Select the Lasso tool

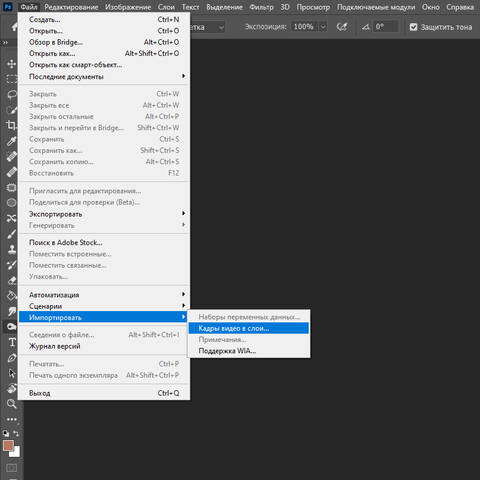pos(12,94)
